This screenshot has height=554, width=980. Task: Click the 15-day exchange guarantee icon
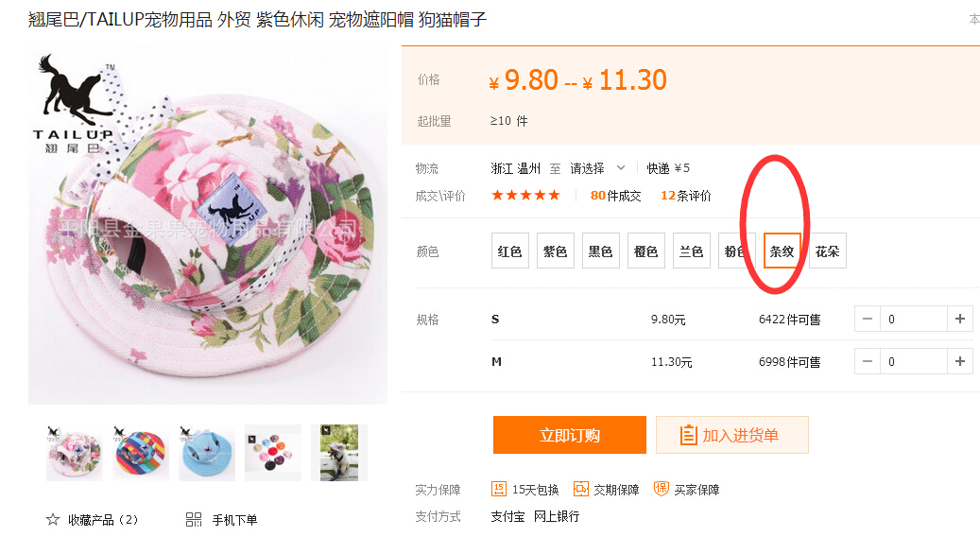pos(499,489)
